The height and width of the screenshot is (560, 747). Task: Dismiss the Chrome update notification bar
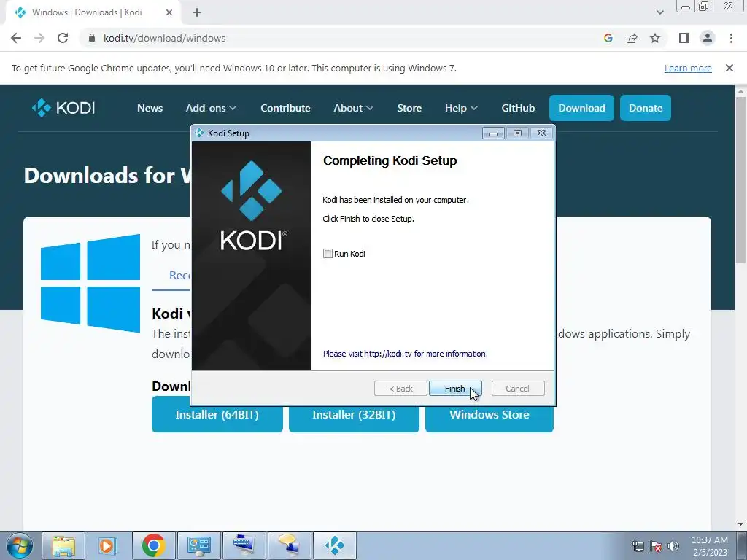pos(729,68)
